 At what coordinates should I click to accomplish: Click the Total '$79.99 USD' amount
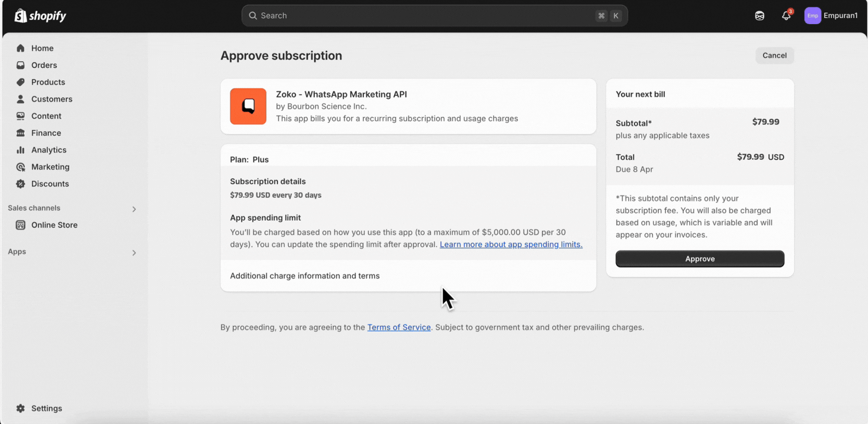tap(761, 157)
